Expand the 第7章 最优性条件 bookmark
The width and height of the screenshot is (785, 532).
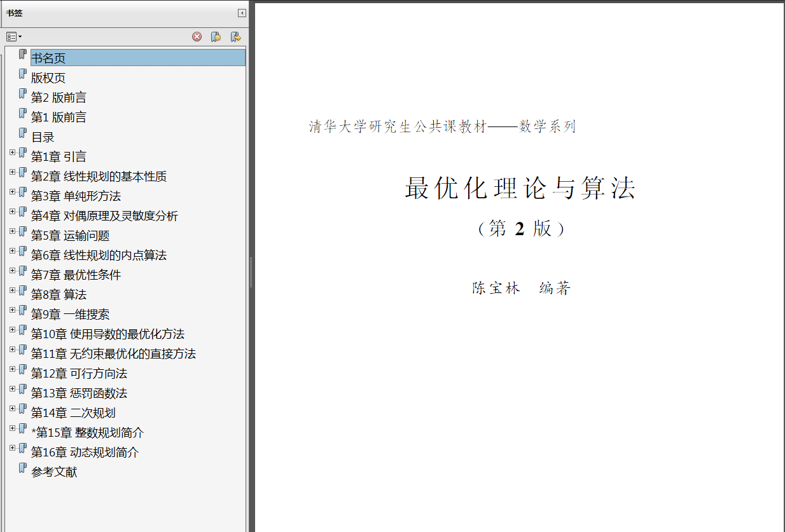pos(12,271)
